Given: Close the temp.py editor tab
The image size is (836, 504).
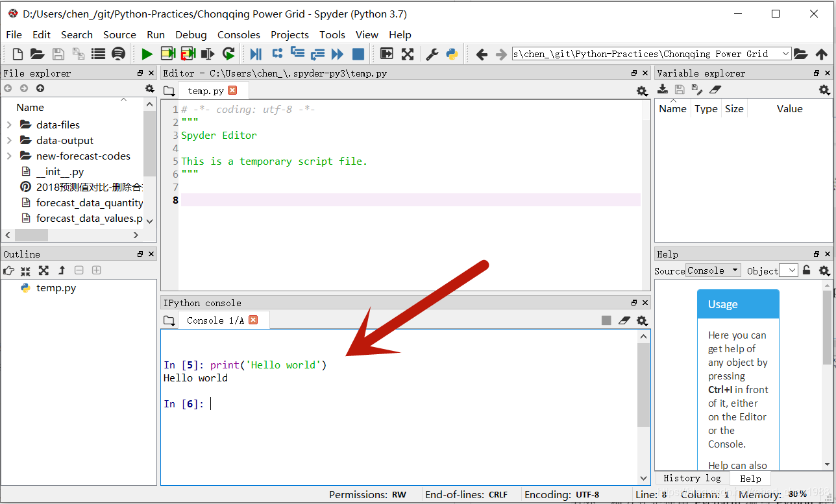Looking at the screenshot, I should click(x=232, y=91).
